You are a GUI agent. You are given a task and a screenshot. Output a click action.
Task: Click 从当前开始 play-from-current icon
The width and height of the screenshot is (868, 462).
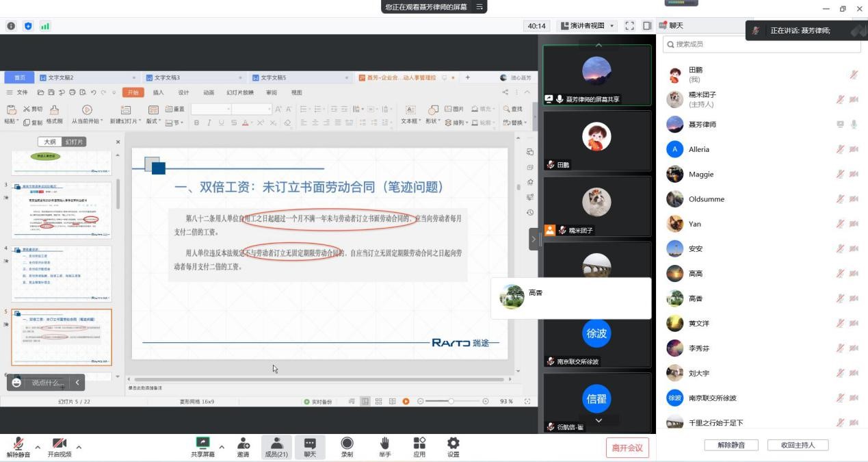coord(87,110)
